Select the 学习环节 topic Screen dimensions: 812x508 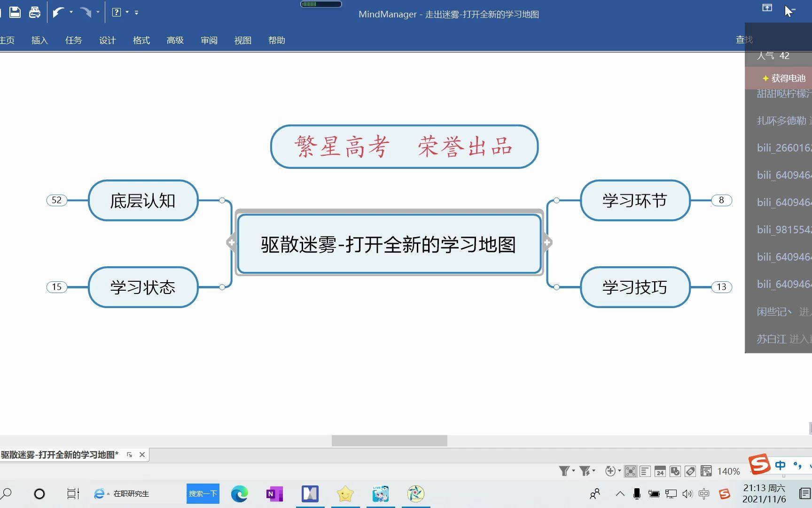click(x=635, y=200)
